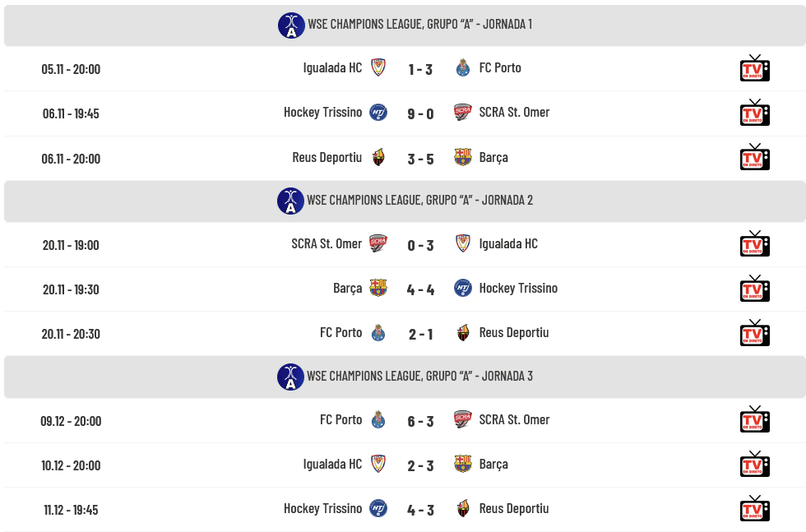
Task: Click TV icon for FC Porto 6-3 match
Action: pos(754,420)
